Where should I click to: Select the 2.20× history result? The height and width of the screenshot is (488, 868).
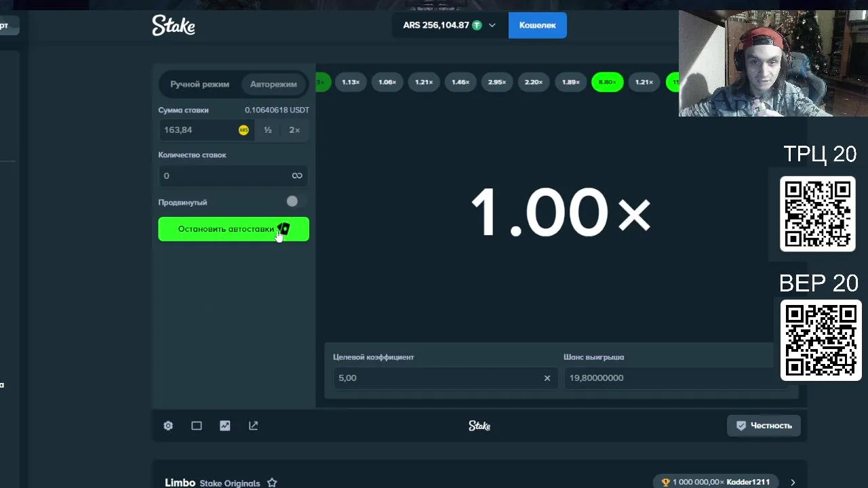[x=534, y=82]
